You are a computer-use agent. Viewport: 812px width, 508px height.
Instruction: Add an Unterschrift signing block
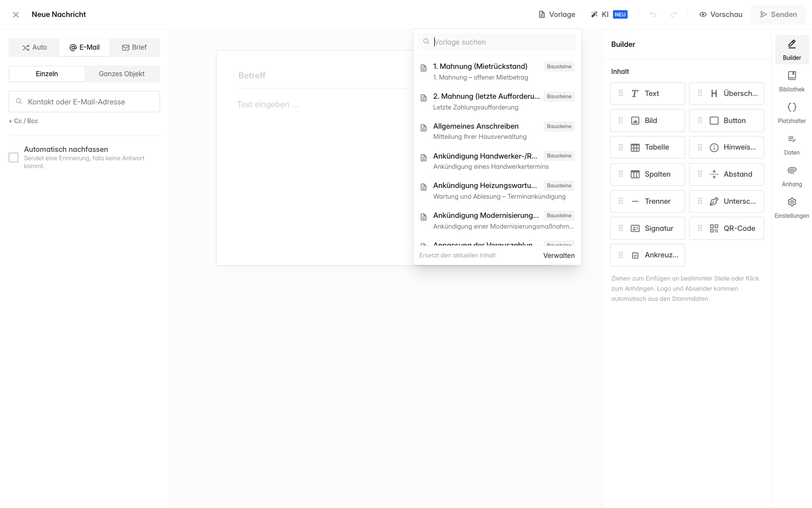pos(726,202)
